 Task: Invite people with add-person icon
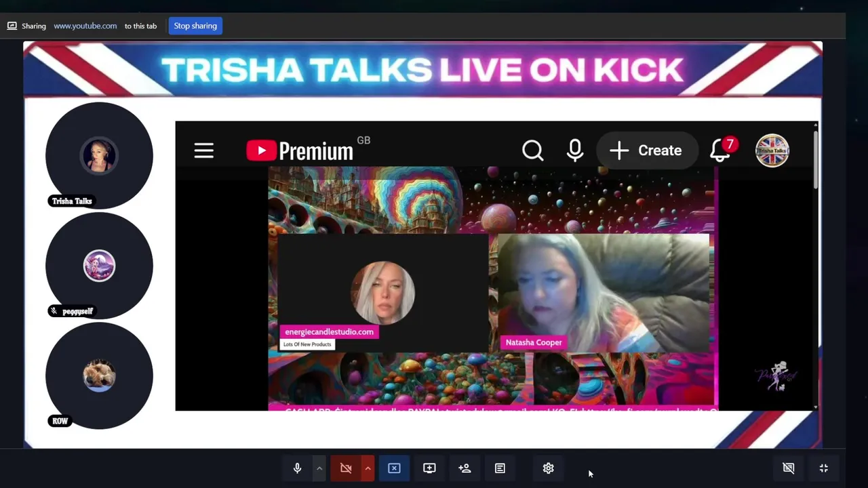(x=465, y=468)
